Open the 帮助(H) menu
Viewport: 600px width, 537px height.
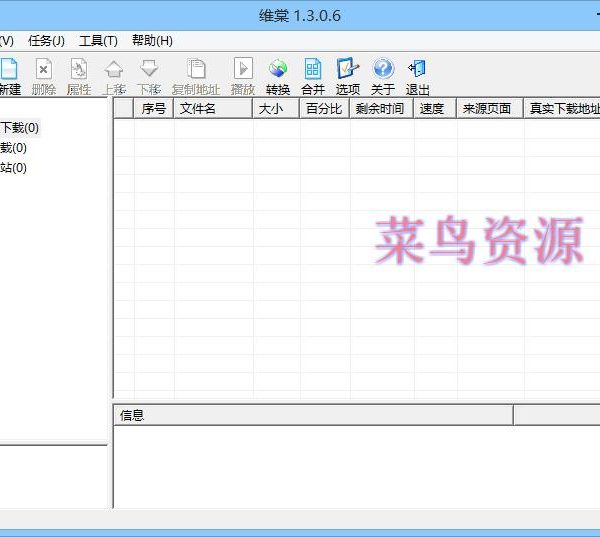[152, 41]
